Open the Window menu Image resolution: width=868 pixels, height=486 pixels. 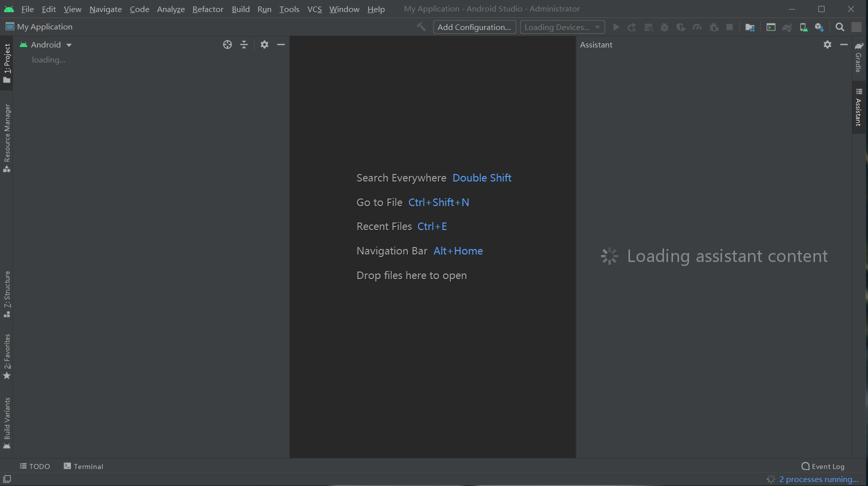344,9
